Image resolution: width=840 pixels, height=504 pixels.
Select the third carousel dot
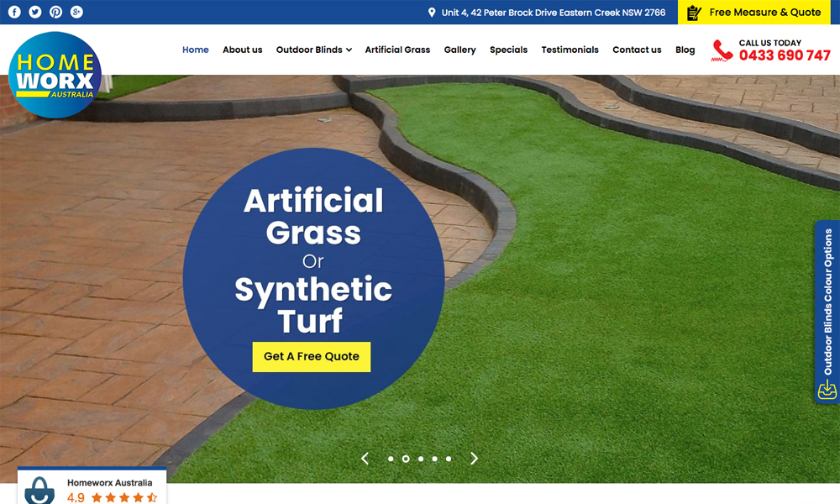[x=420, y=459]
